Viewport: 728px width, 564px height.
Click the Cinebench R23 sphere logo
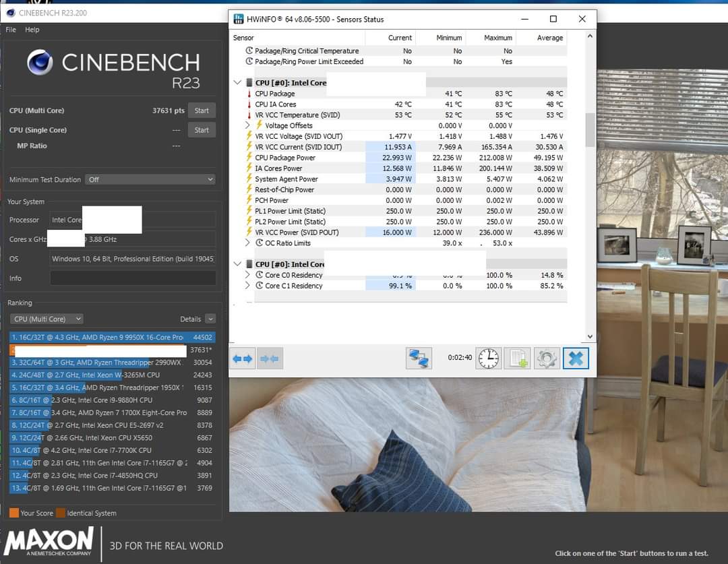pos(40,63)
